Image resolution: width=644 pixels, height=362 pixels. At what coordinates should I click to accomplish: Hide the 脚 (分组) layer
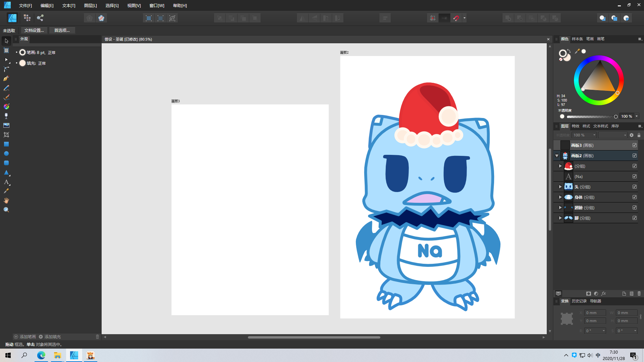[x=635, y=218]
